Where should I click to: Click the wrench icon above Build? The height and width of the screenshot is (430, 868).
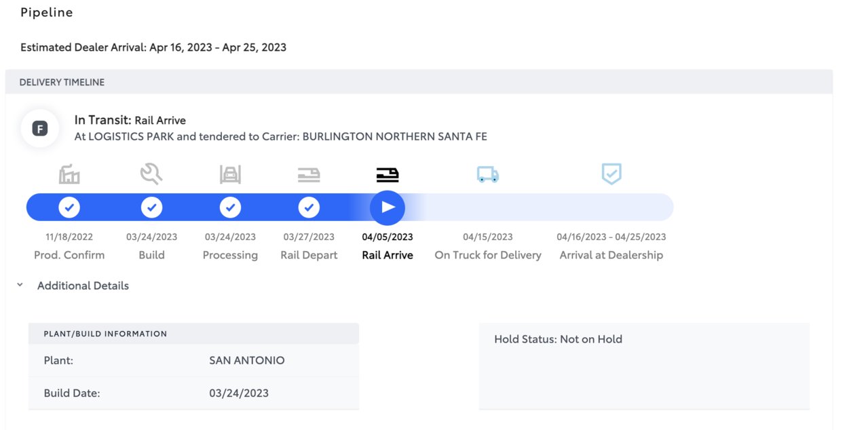(151, 174)
